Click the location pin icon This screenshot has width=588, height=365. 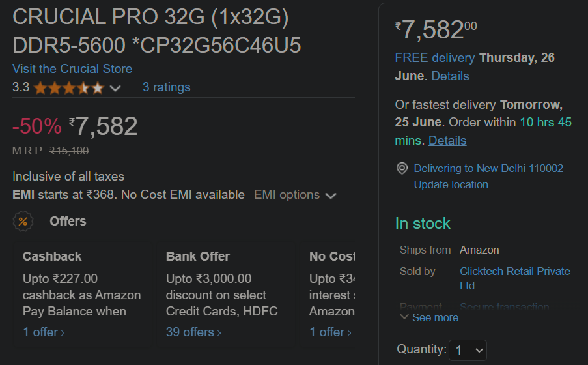point(402,168)
